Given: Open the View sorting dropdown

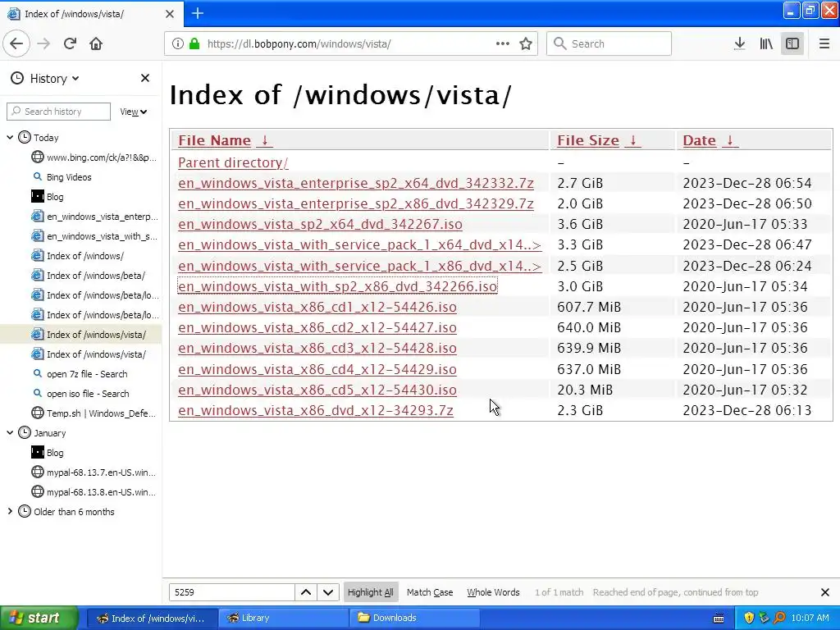Looking at the screenshot, I should click(x=134, y=112).
